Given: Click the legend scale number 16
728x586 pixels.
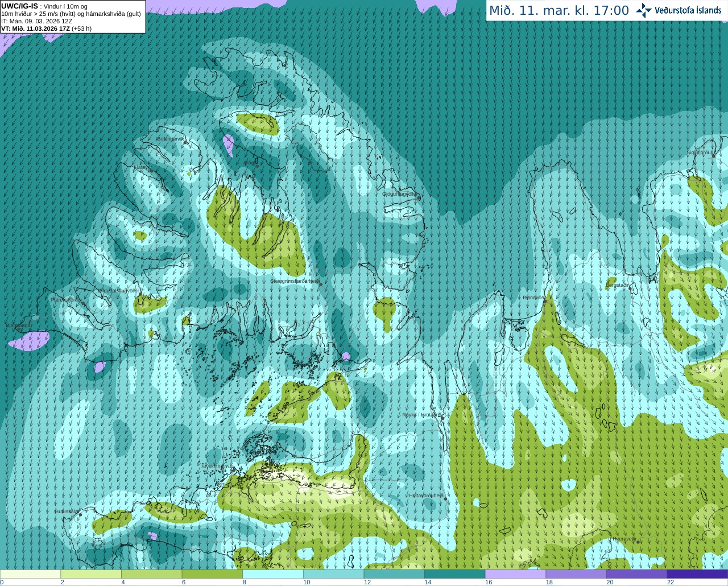Looking at the screenshot, I should coord(488,582).
